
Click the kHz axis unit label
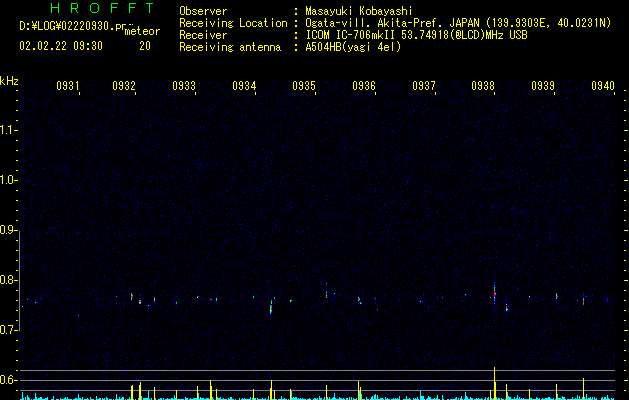click(x=9, y=81)
